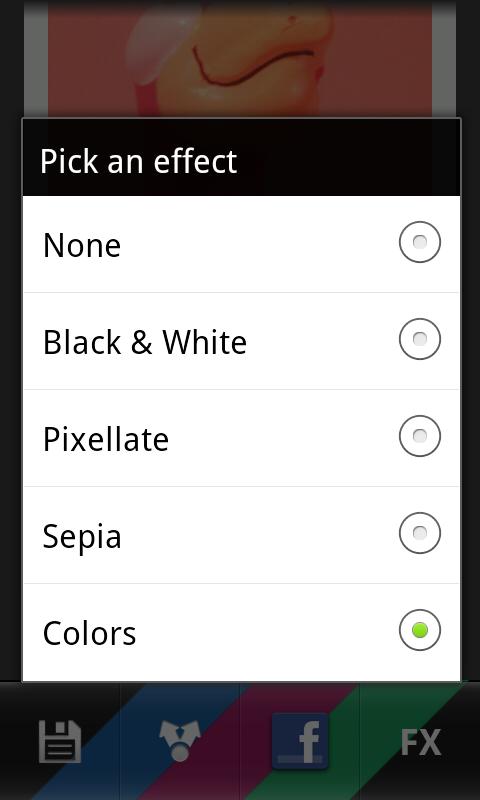Tap the dimmed photo preview behind dialog

[240, 59]
